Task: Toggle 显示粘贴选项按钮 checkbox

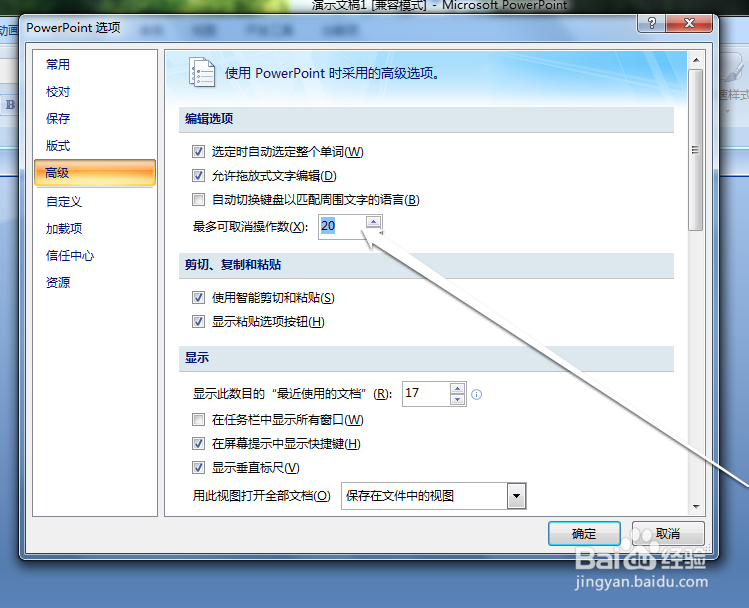Action: pyautogui.click(x=198, y=322)
